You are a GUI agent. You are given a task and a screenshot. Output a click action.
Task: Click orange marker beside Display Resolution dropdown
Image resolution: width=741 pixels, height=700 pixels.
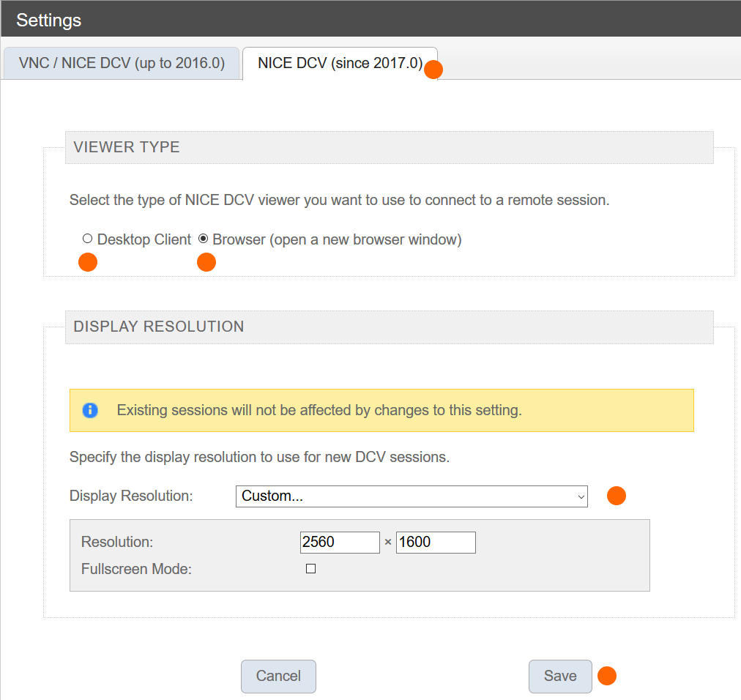[x=617, y=496]
